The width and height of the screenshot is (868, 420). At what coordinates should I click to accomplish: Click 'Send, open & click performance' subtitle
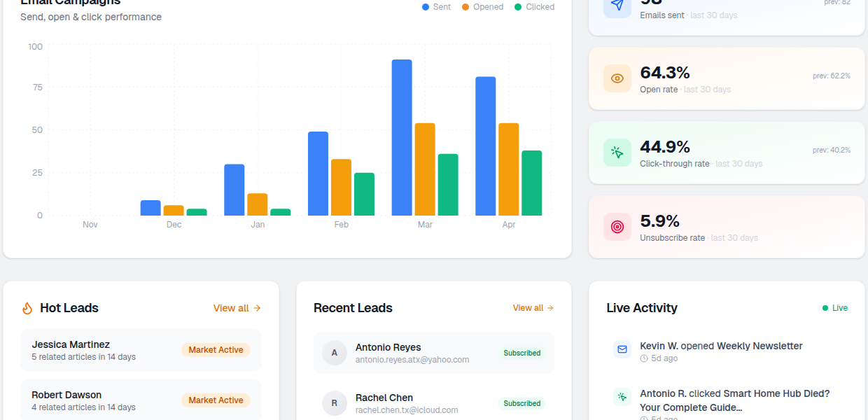click(x=91, y=17)
